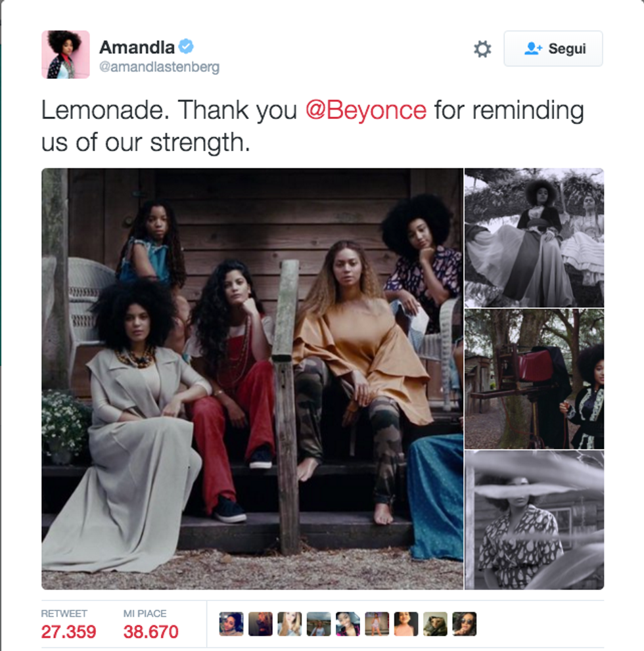644x651 pixels.
Task: Open middle-right photo with vintage camera
Action: [534, 378]
